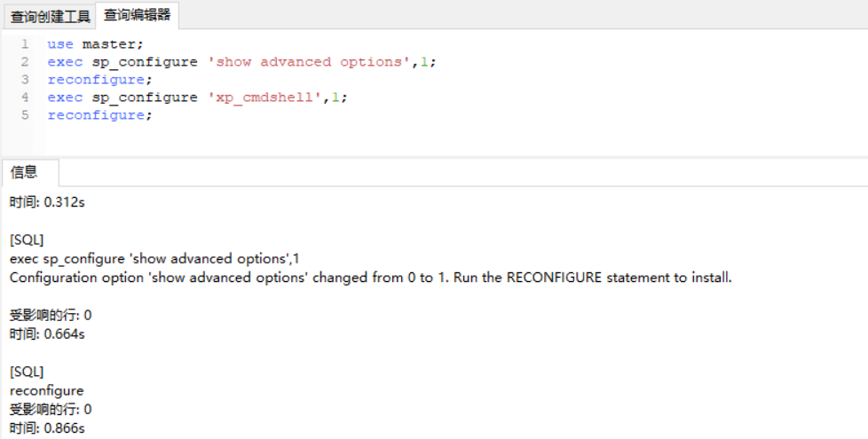Click line number 3 in gutter
Viewport: 868px width, 439px height.
[25, 79]
